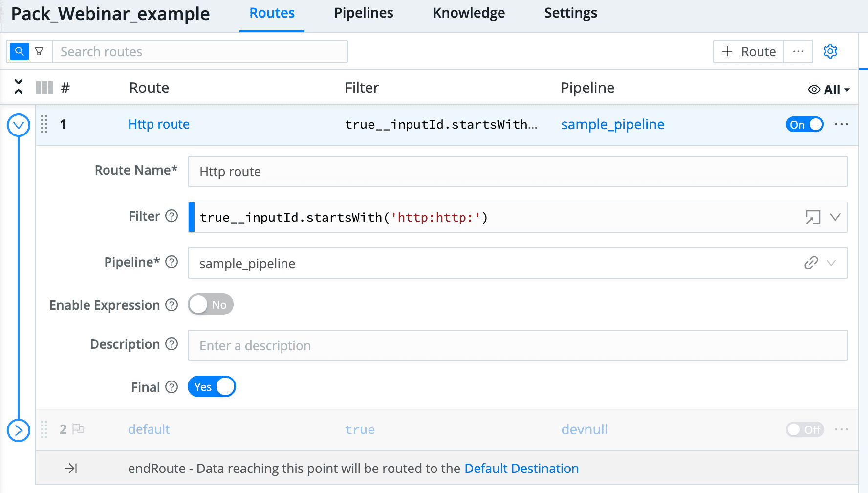The image size is (868, 493).
Task: Click the Filter help question mark icon
Action: click(x=172, y=216)
